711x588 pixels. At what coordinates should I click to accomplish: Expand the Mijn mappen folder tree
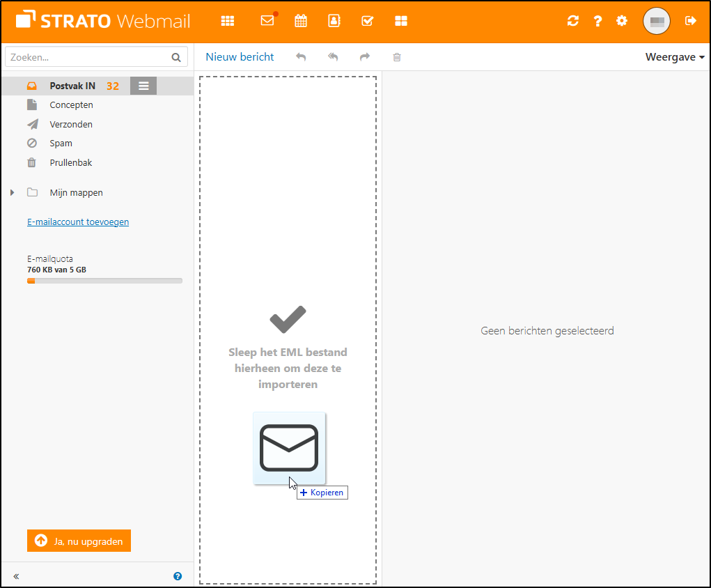coord(11,192)
